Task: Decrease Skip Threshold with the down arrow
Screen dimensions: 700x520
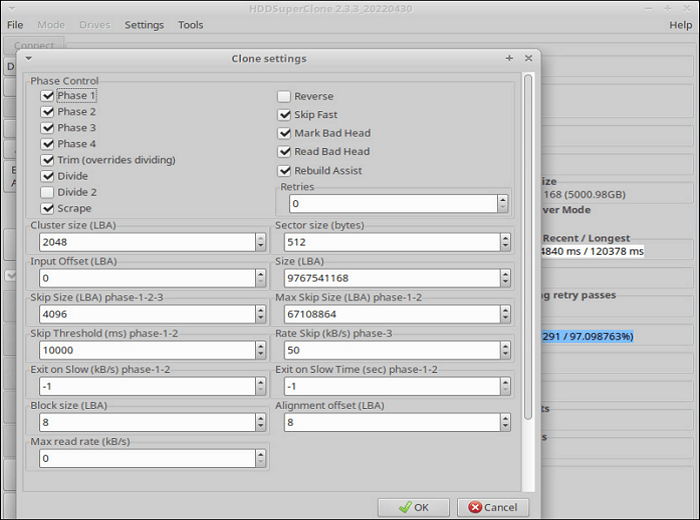Action: [261, 355]
